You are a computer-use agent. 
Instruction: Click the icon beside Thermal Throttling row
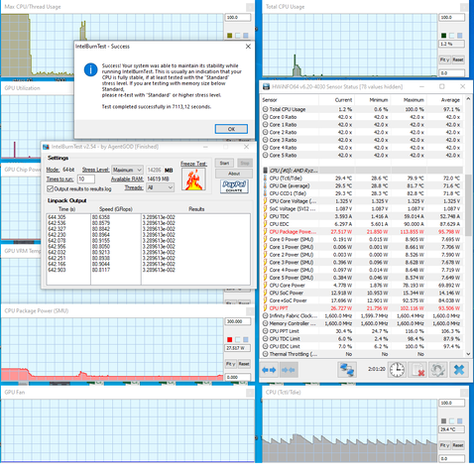[265, 354]
